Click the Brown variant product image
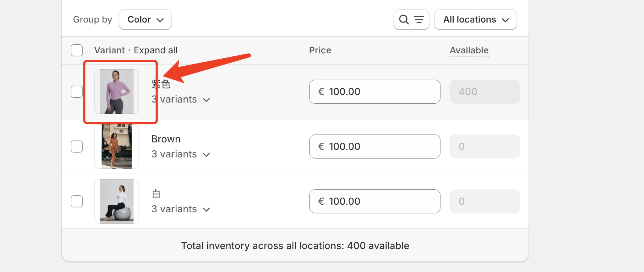Image resolution: width=644 pixels, height=272 pixels. (x=117, y=147)
